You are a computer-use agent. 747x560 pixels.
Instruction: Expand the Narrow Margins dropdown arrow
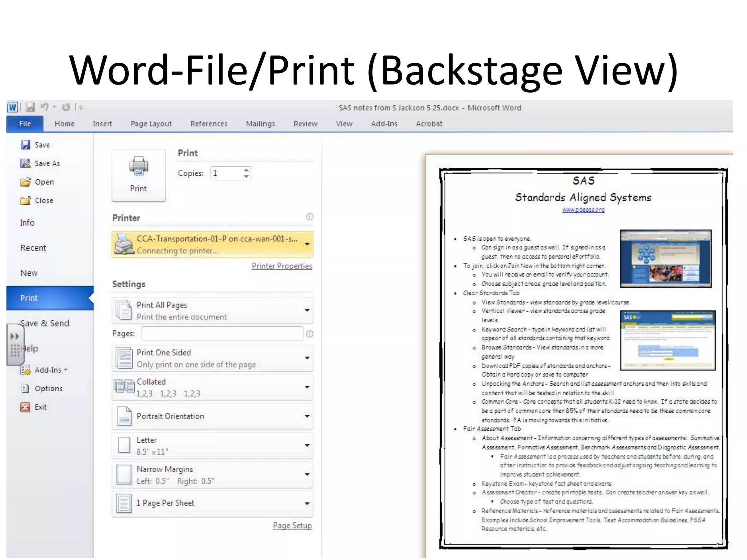point(307,475)
